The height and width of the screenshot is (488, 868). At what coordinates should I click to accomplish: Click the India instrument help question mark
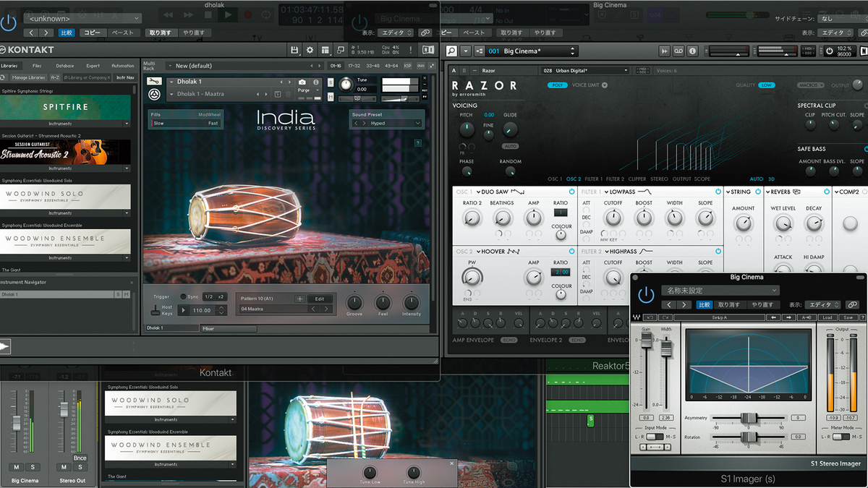click(x=418, y=143)
